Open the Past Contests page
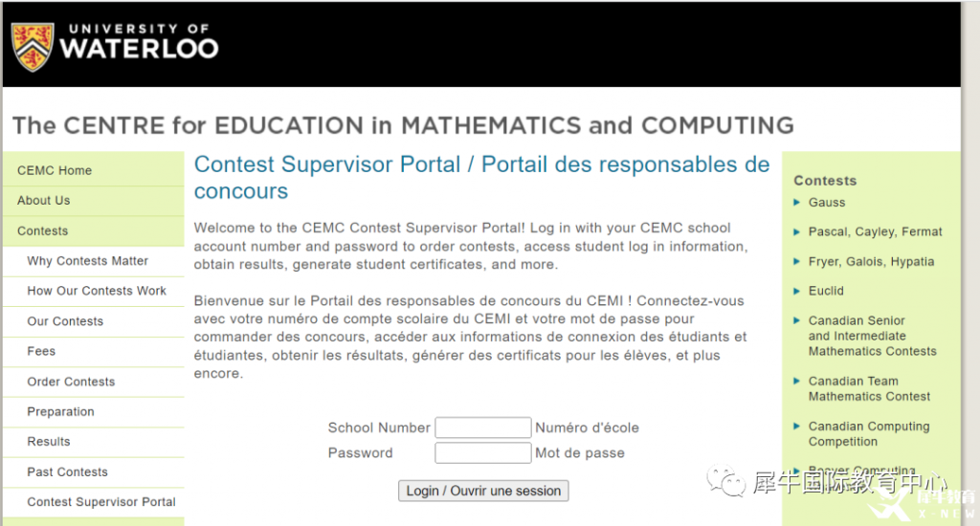The height and width of the screenshot is (526, 980). pyautogui.click(x=67, y=471)
